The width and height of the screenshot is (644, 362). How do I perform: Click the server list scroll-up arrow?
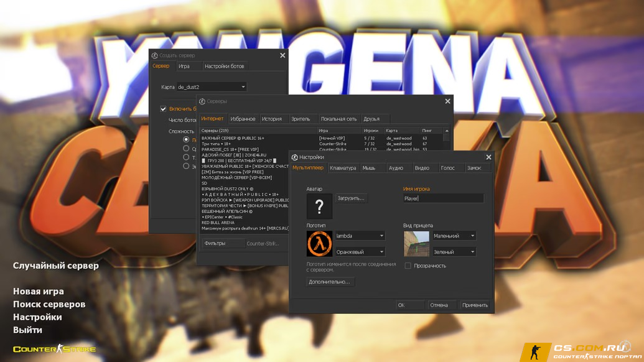[x=447, y=131]
